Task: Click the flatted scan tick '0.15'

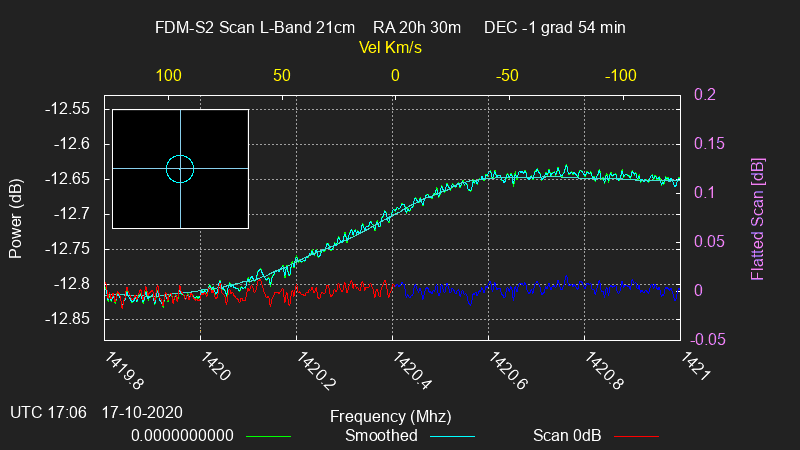Action: 709,143
